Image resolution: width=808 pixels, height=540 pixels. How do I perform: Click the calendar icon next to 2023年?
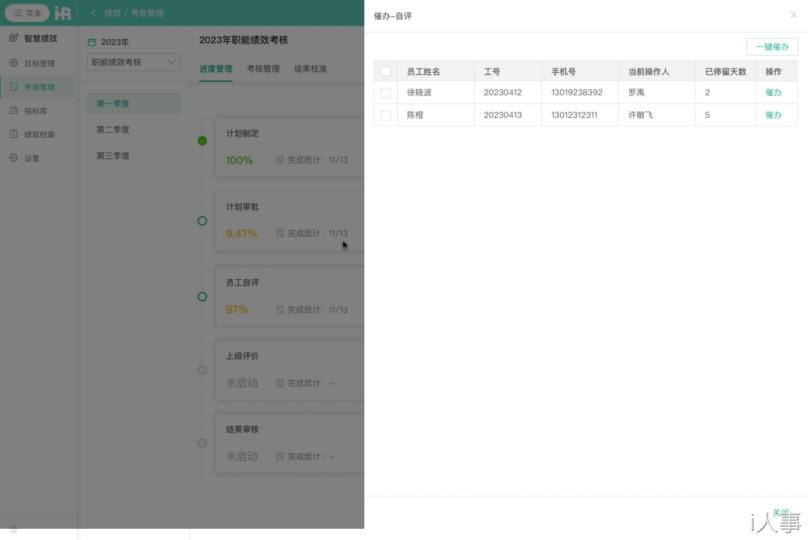(x=92, y=42)
